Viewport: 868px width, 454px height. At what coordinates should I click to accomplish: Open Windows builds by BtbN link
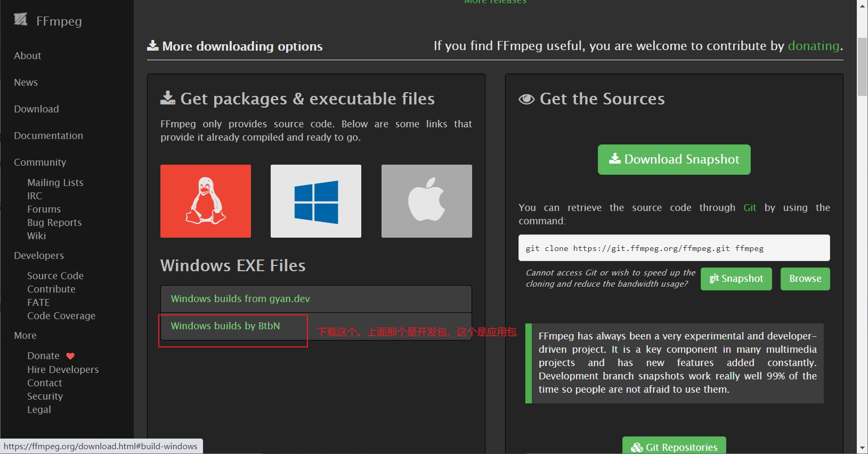click(225, 326)
